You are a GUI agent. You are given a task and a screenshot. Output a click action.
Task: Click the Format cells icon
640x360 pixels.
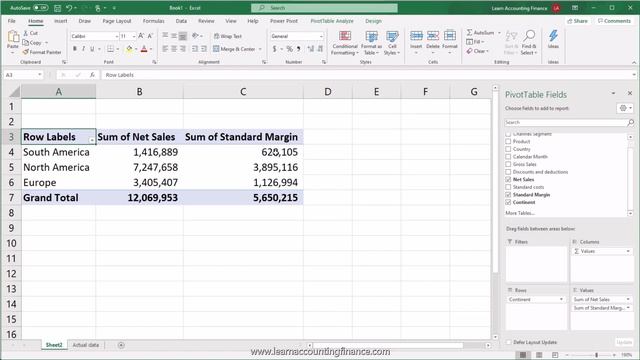coord(450,36)
